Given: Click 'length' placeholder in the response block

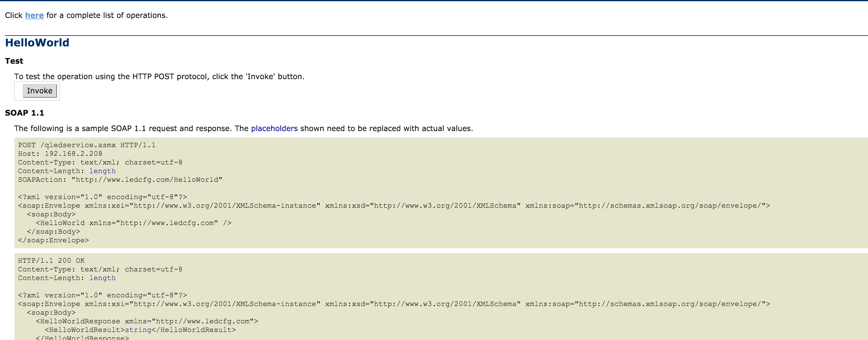Looking at the screenshot, I should coord(102,278).
